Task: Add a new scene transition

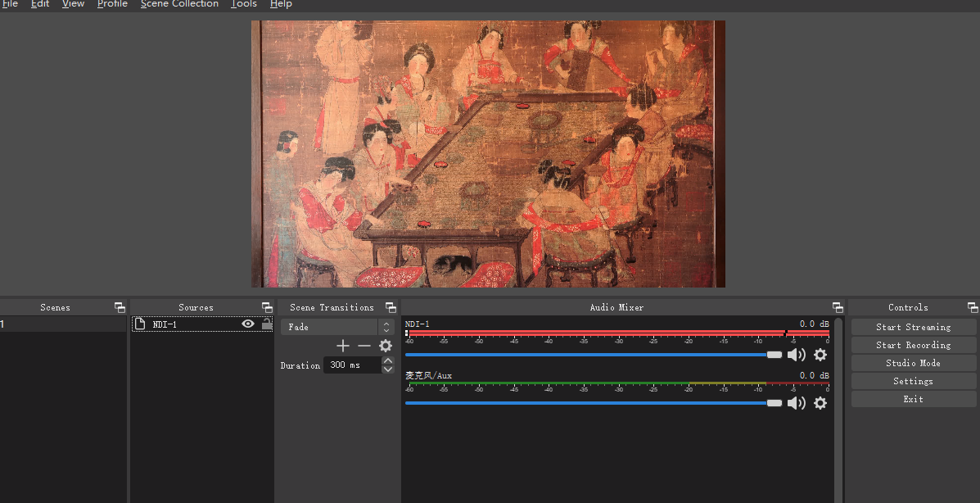Action: tap(342, 346)
